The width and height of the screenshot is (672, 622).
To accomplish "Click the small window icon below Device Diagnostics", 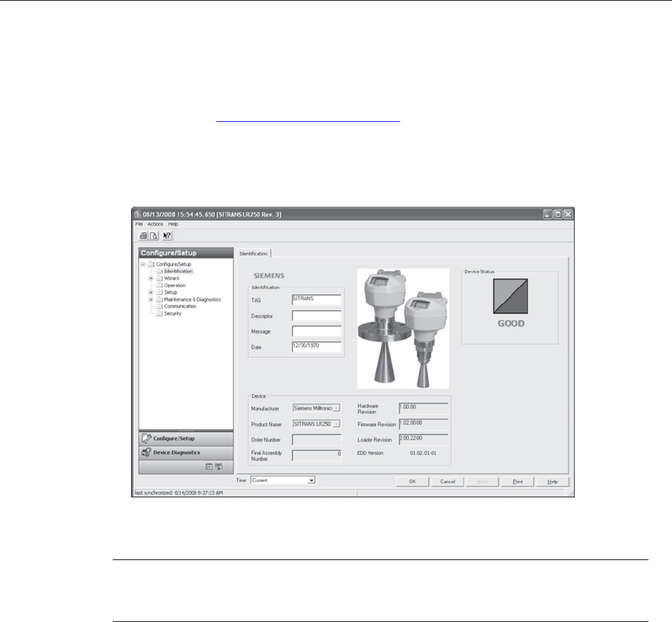I will pos(209,467).
